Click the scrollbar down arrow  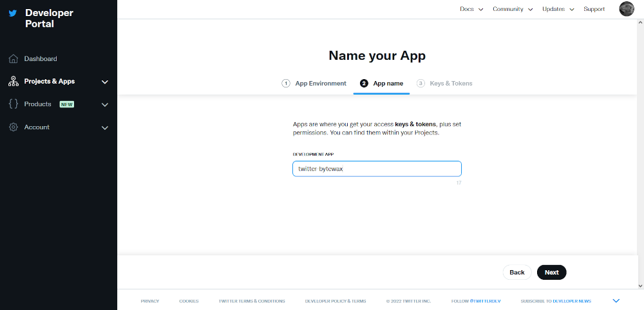pyautogui.click(x=640, y=285)
